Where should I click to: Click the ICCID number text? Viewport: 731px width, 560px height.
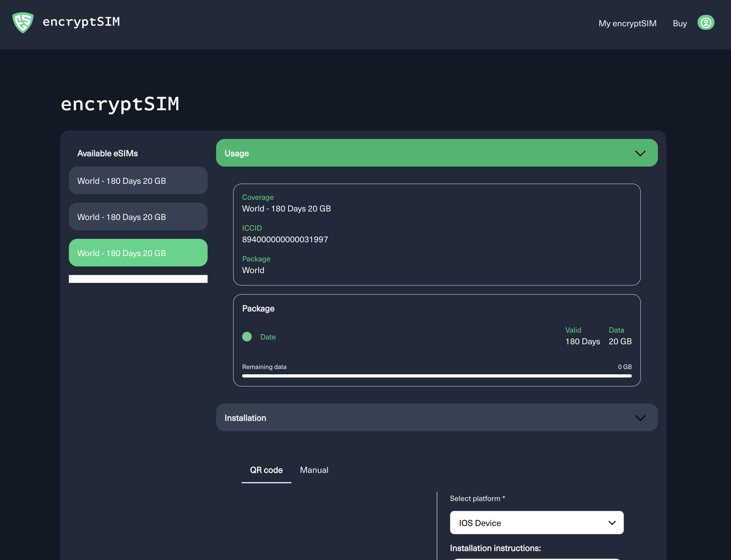pos(285,240)
